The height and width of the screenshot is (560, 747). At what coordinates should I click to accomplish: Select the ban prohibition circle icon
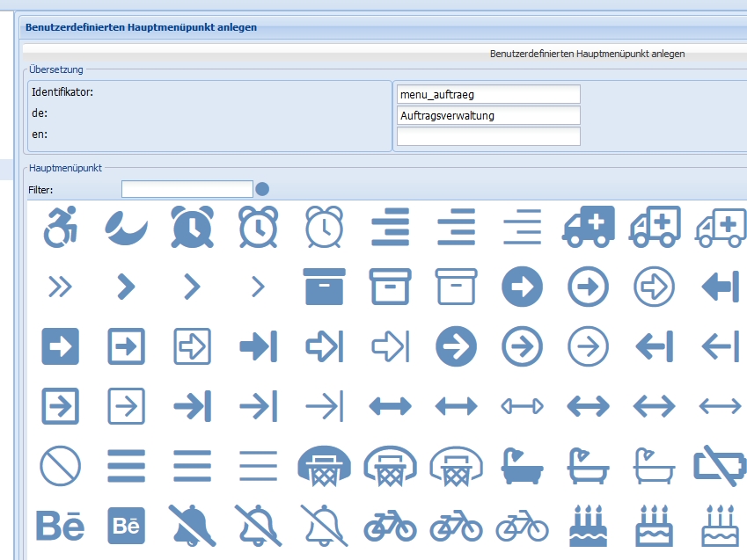click(60, 464)
